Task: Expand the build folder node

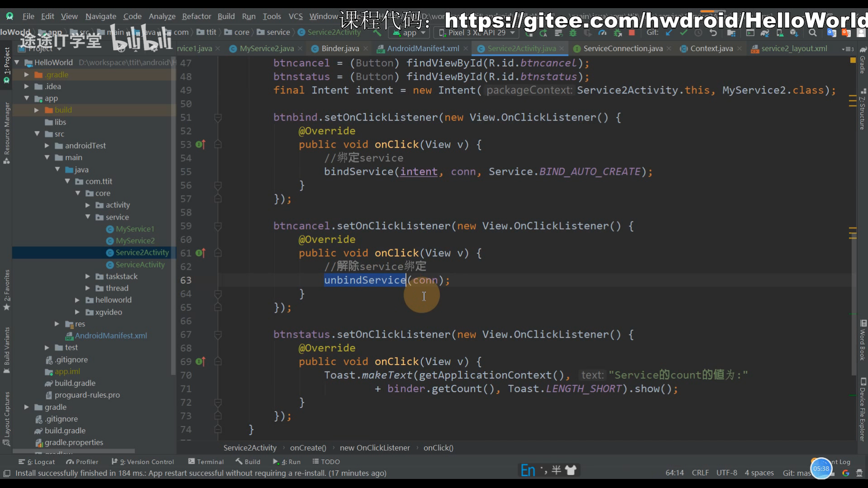Action: tap(37, 110)
